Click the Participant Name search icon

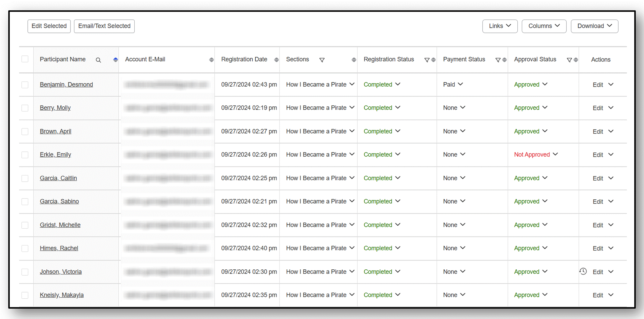tap(98, 60)
